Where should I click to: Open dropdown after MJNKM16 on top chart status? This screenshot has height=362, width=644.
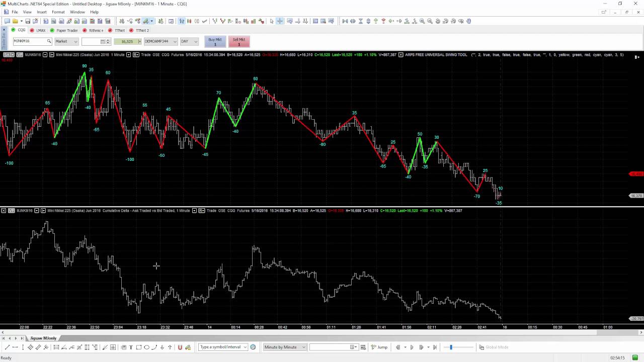click(x=45, y=55)
